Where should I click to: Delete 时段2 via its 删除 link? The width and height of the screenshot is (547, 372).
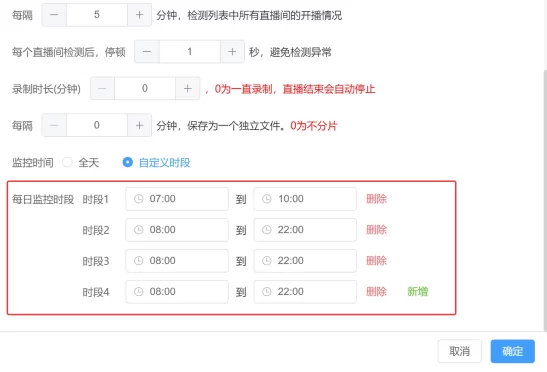tap(376, 230)
